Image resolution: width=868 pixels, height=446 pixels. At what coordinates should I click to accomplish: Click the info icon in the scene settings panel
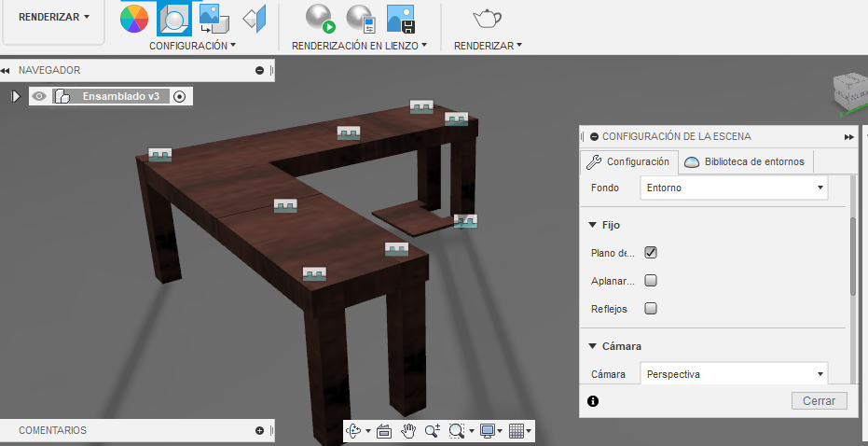pyautogui.click(x=593, y=401)
